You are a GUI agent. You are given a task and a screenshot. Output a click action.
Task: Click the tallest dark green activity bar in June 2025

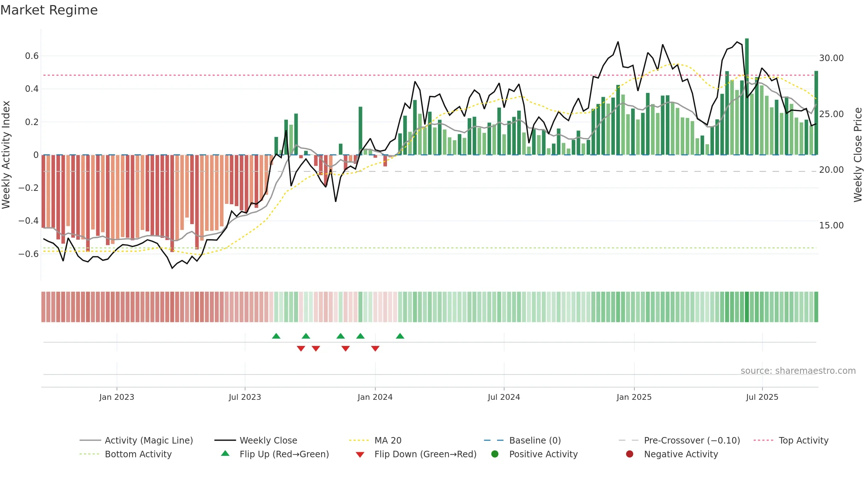pyautogui.click(x=747, y=97)
